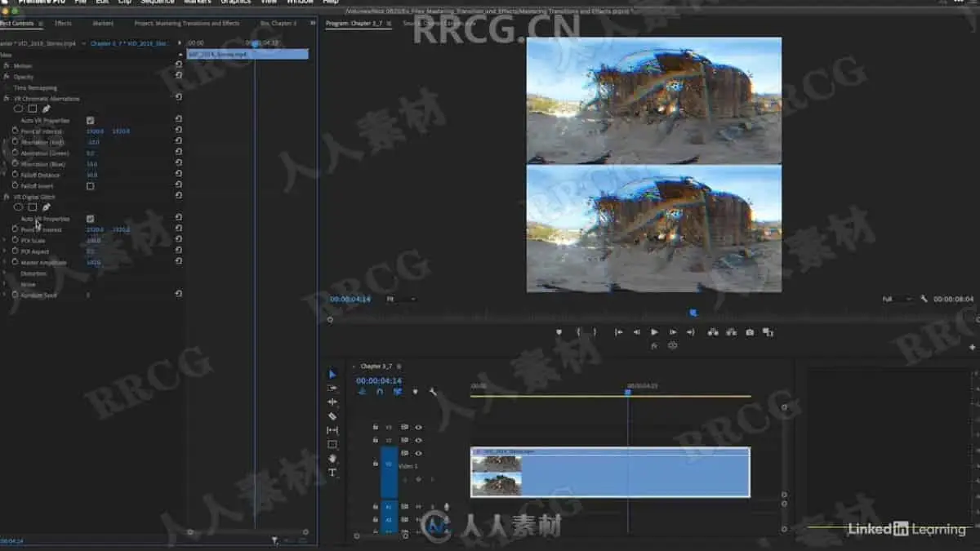The height and width of the screenshot is (551, 980).
Task: Add a marker in Program monitor
Action: pos(559,332)
